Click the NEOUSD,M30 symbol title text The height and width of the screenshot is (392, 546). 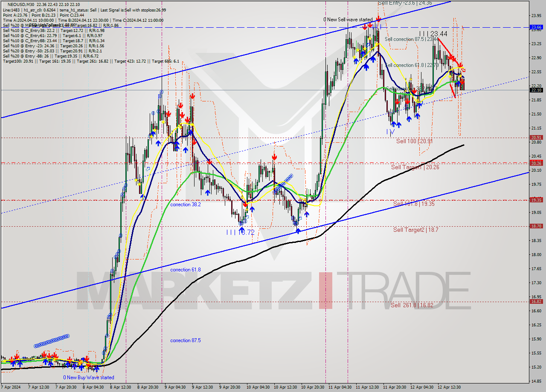point(20,4)
